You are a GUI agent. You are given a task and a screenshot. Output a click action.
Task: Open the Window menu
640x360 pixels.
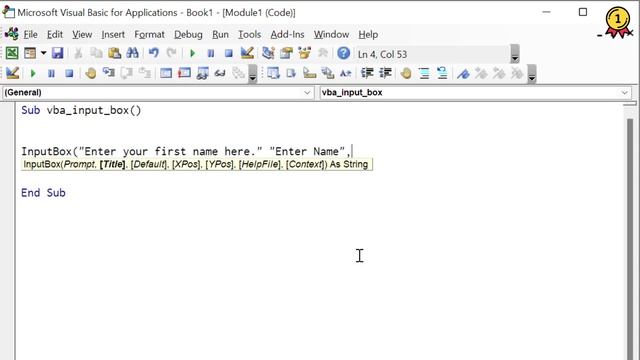[331, 35]
